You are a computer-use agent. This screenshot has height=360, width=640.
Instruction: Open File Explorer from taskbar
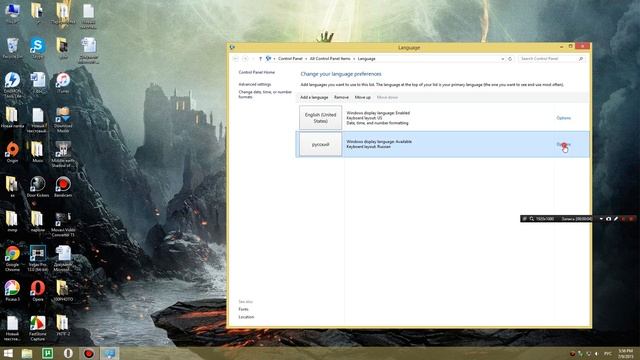pos(27,353)
